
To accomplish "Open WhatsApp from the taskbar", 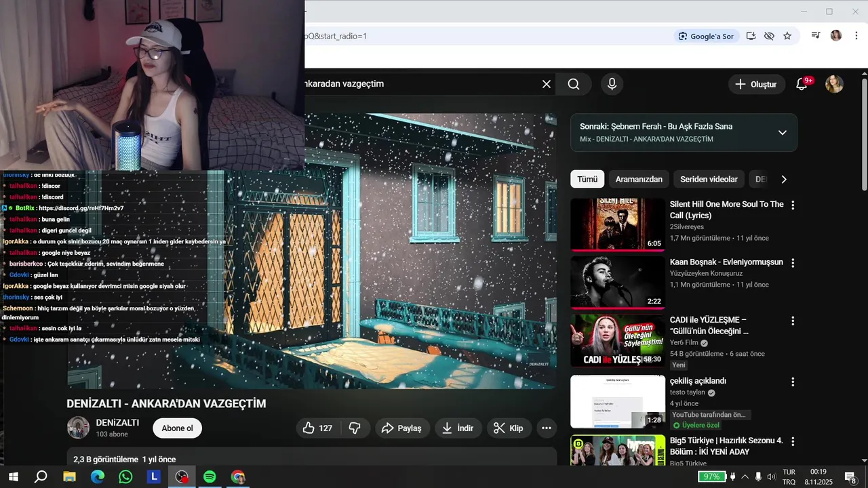I will (x=125, y=476).
